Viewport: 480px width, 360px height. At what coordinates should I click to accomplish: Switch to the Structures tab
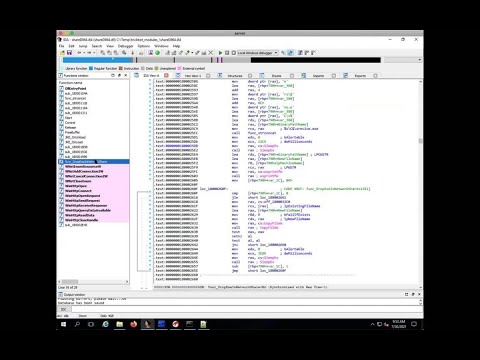tap(235, 76)
